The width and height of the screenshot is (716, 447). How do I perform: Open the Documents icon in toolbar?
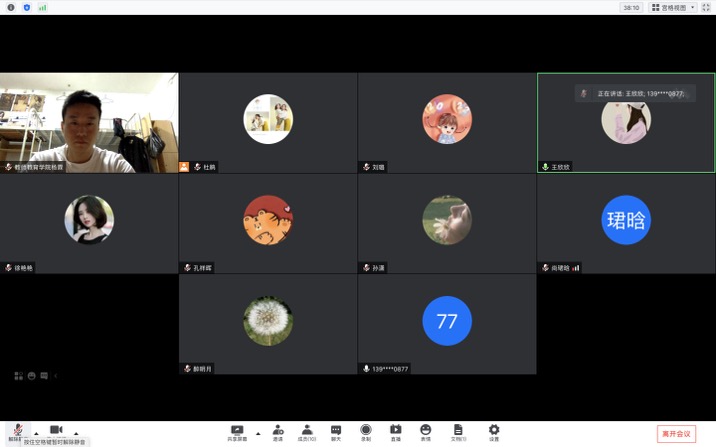458,431
